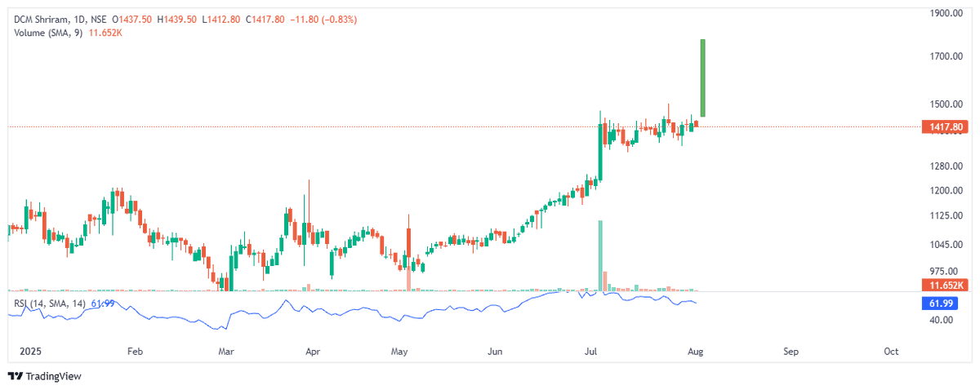980x390 pixels.
Task: Click the blue RSI 61.99 legend value
Action: [102, 304]
